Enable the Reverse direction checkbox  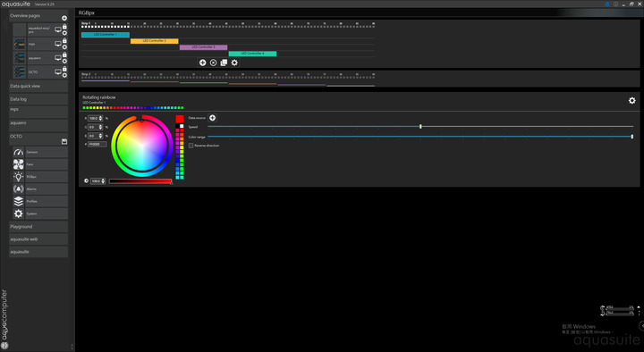pyautogui.click(x=191, y=146)
